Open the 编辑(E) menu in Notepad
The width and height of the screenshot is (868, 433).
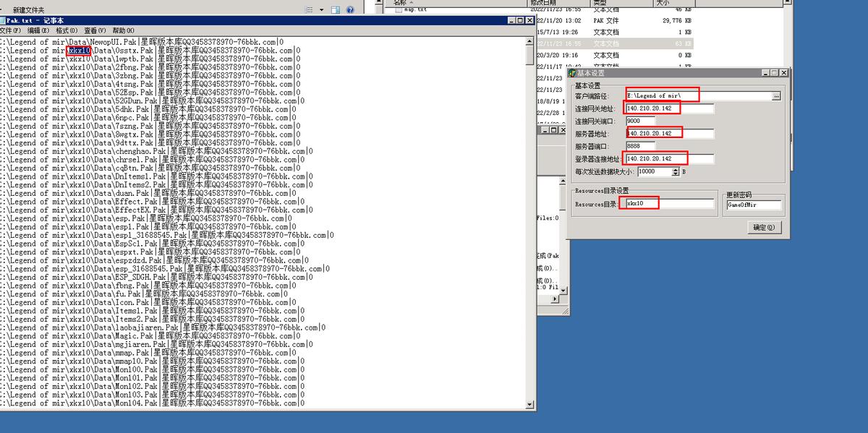pyautogui.click(x=38, y=30)
